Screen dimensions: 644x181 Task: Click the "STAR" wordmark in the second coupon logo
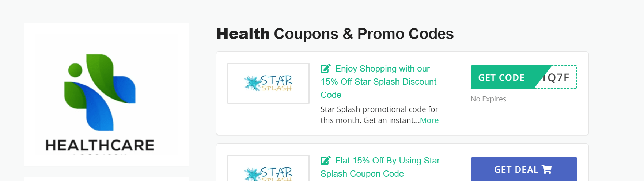(276, 172)
